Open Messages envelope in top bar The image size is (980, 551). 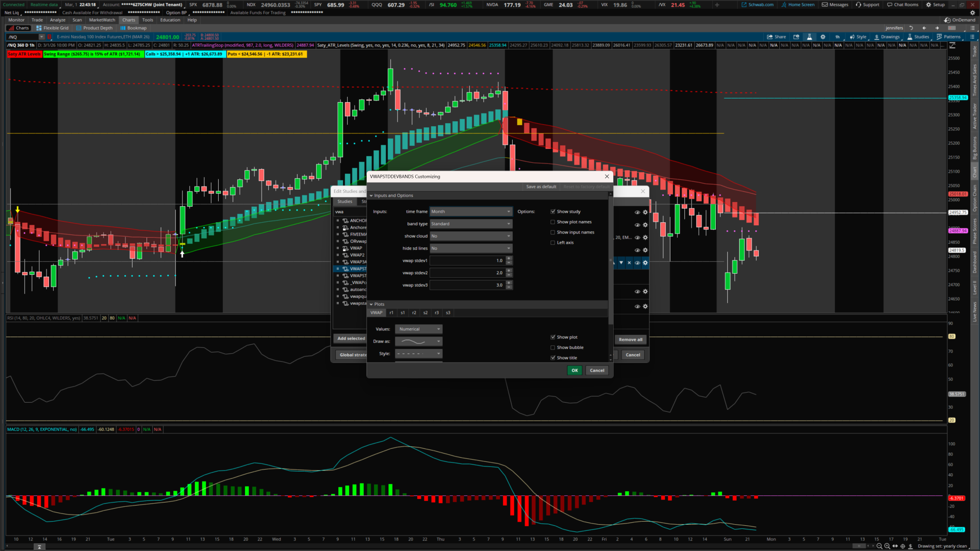[835, 5]
